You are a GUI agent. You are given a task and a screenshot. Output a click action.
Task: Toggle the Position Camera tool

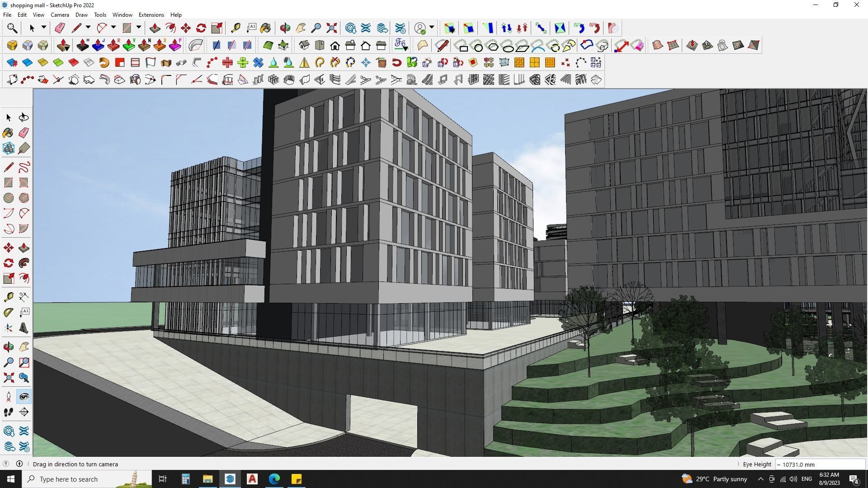tap(8, 397)
